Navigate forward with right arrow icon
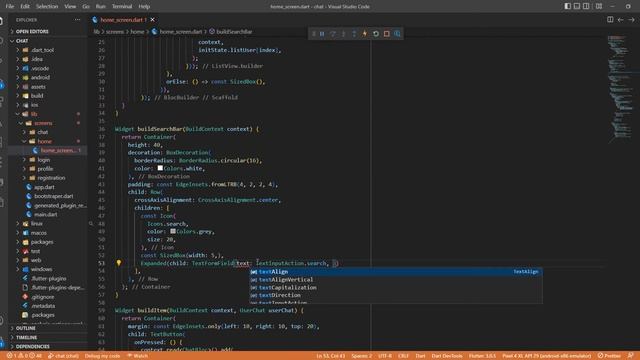 point(631,20)
